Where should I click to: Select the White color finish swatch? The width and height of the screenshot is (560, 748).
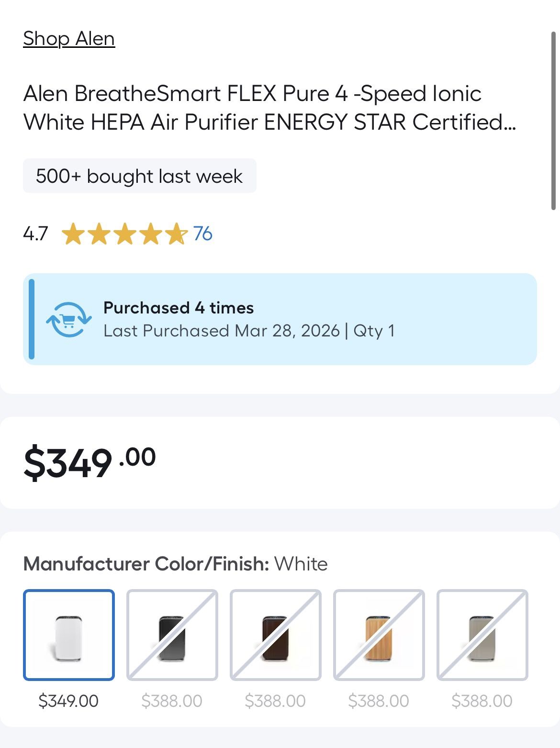[69, 635]
